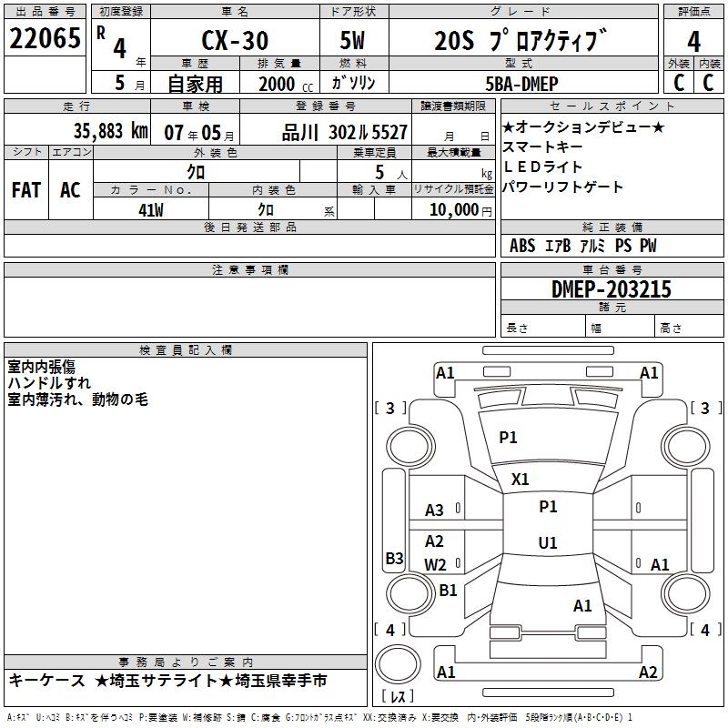Click the door type value 5W

click(353, 40)
